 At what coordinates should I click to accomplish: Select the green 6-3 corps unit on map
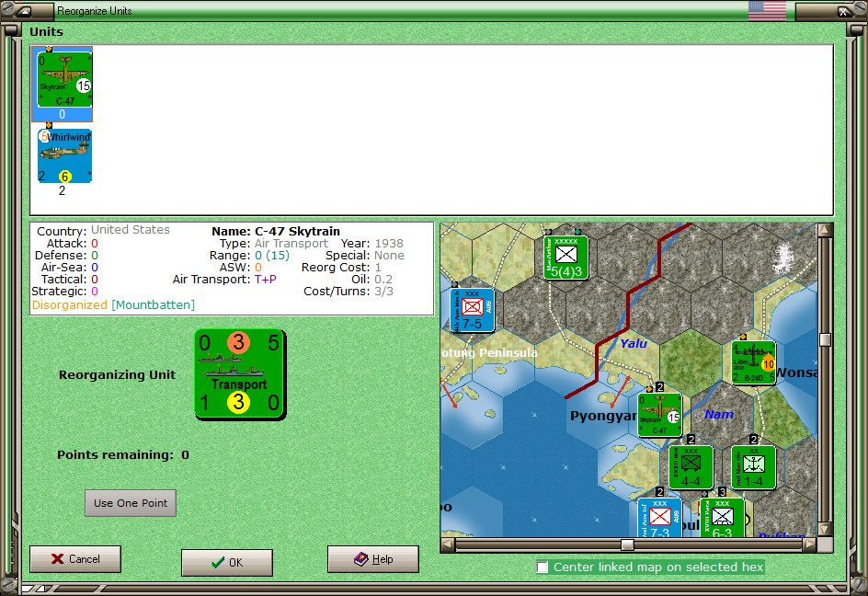(x=722, y=518)
